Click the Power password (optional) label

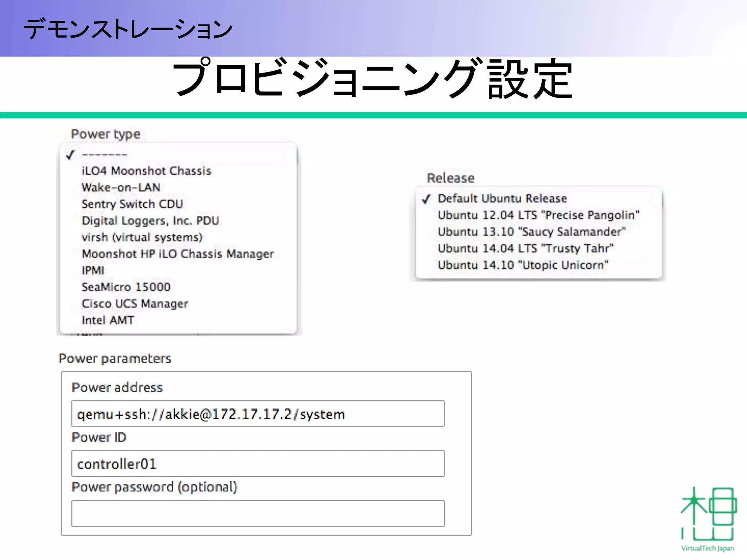[x=155, y=487]
